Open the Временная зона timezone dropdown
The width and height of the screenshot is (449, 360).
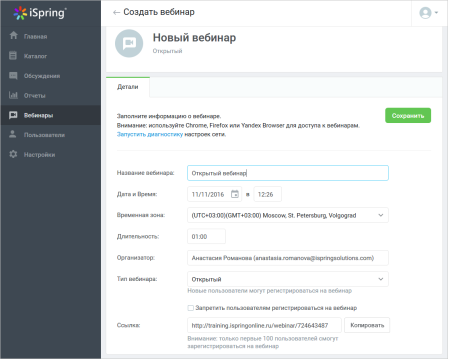(x=288, y=215)
